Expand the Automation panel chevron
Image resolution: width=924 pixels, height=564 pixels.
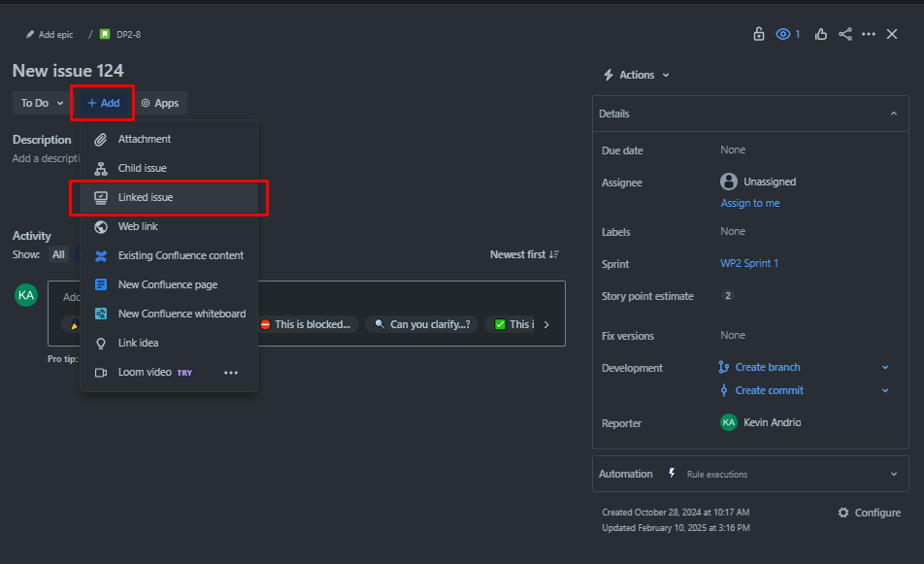point(894,474)
